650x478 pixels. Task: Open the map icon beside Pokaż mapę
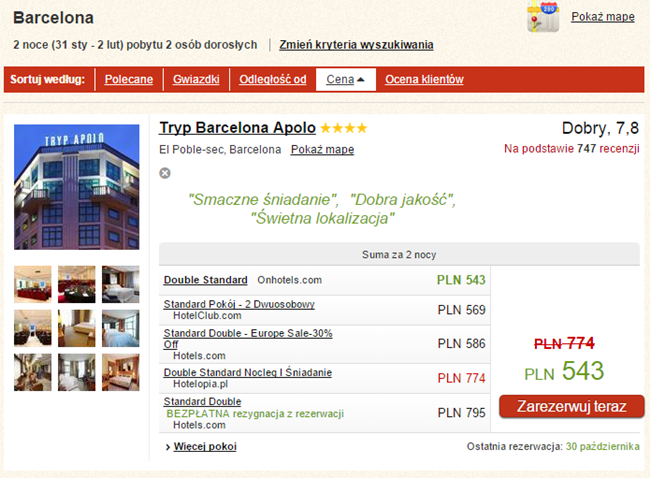(543, 17)
